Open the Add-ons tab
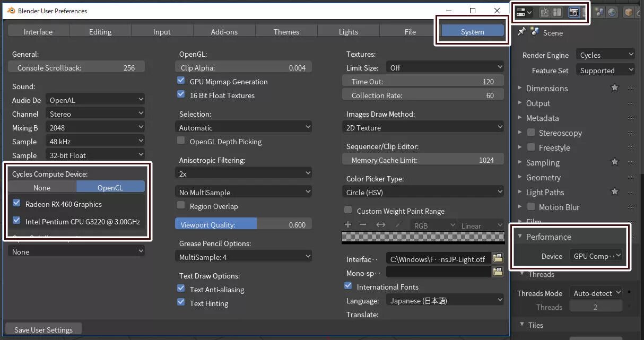 [224, 31]
